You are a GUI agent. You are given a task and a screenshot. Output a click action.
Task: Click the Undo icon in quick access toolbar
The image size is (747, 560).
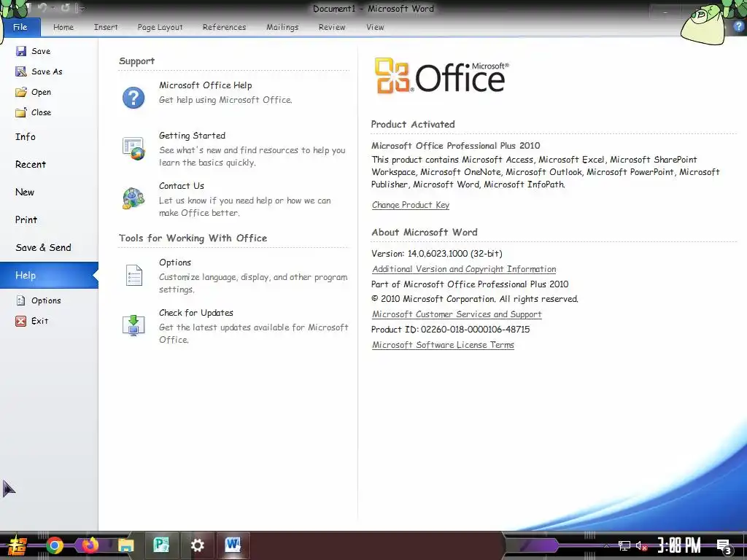(43, 8)
